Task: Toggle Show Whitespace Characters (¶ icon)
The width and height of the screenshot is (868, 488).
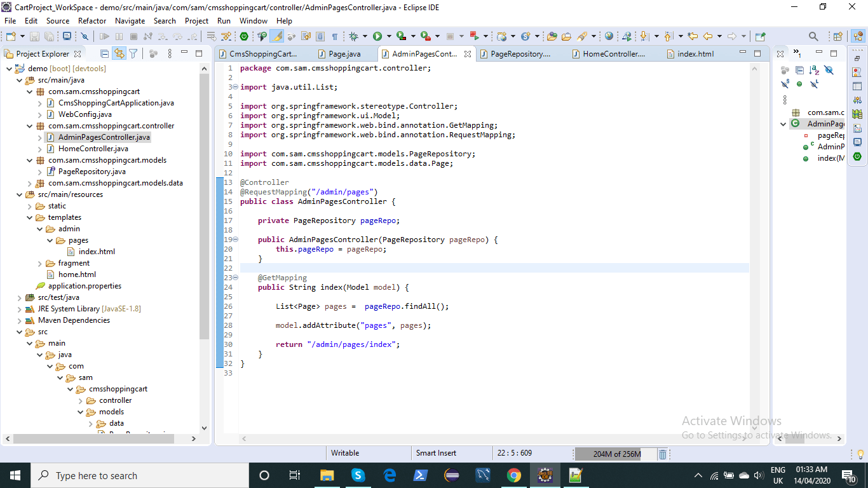Action: coord(334,36)
